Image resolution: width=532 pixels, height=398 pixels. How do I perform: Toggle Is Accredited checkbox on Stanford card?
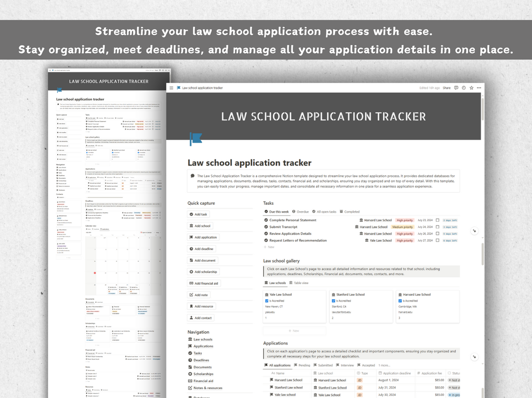pos(333,301)
